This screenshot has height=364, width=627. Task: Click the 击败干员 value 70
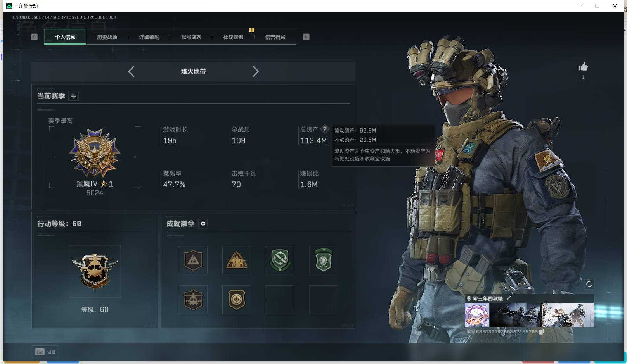[236, 185]
